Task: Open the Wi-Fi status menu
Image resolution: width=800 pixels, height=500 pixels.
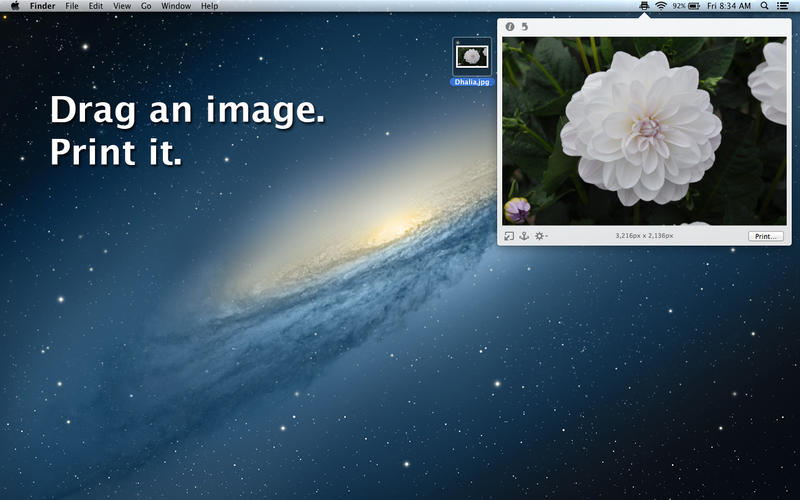Action: (x=661, y=6)
